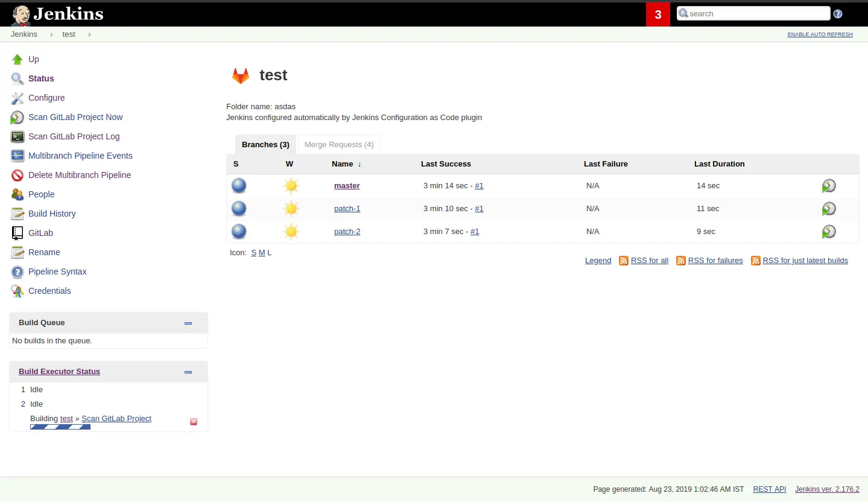Screen dimensions: 868x502
Task: Click the Jenkins head logo
Action: click(20, 14)
